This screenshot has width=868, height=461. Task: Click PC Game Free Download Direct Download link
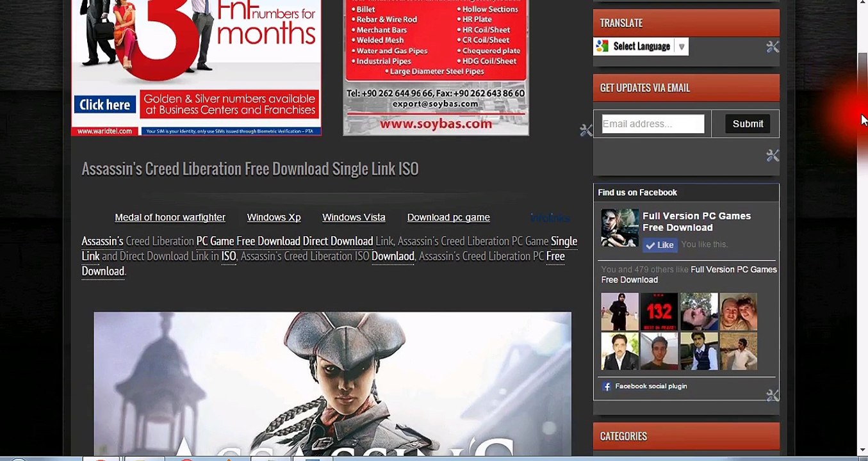(x=284, y=241)
